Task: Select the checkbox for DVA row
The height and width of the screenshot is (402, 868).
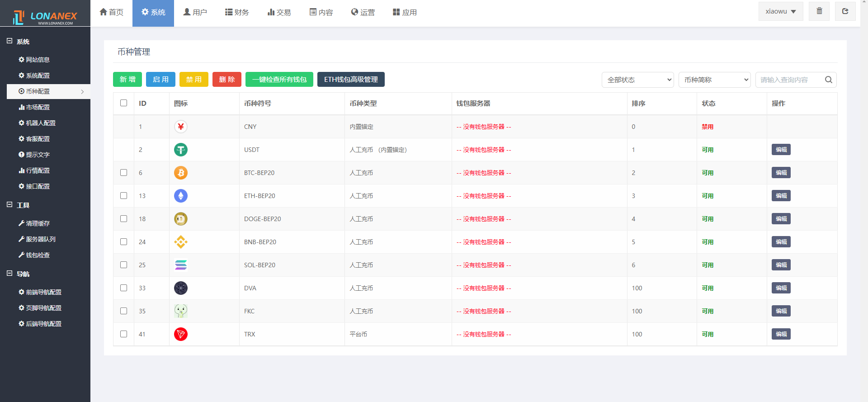Action: [123, 288]
